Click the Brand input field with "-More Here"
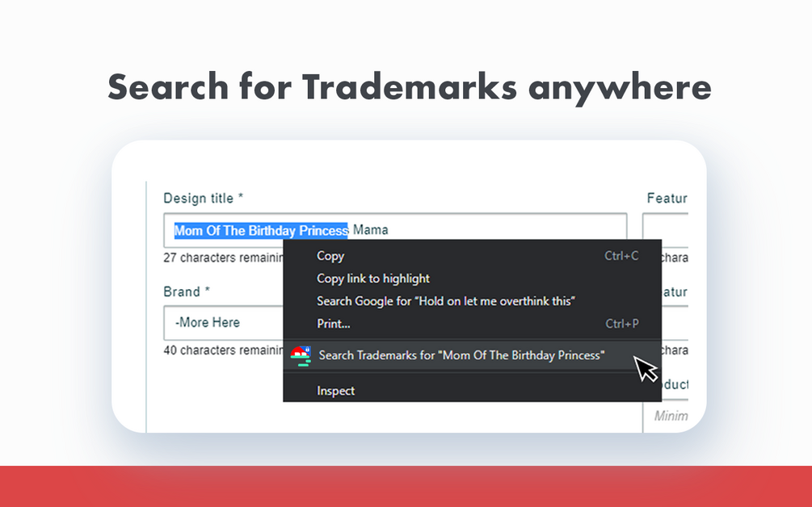 pos(224,323)
